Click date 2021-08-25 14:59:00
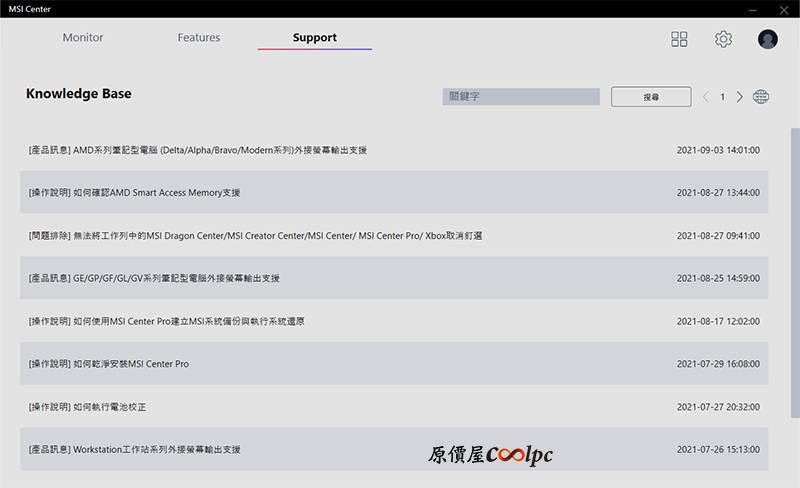 pos(718,278)
